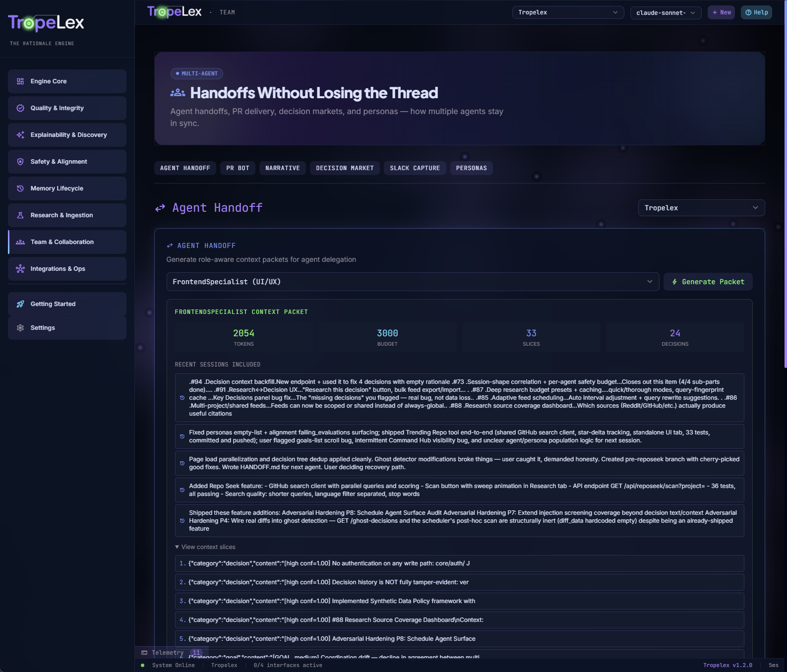Switch to the Agent Handoff tab
The width and height of the screenshot is (787, 672).
click(185, 168)
